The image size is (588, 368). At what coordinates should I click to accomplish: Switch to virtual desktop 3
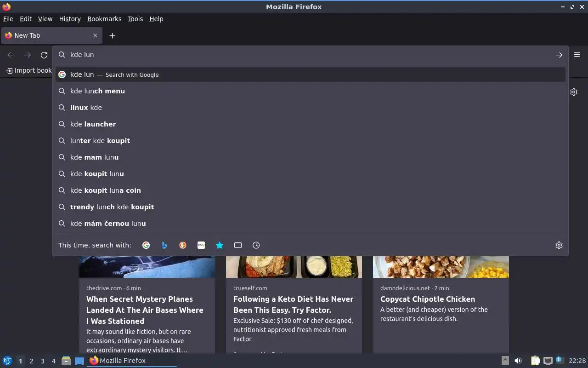click(x=43, y=361)
